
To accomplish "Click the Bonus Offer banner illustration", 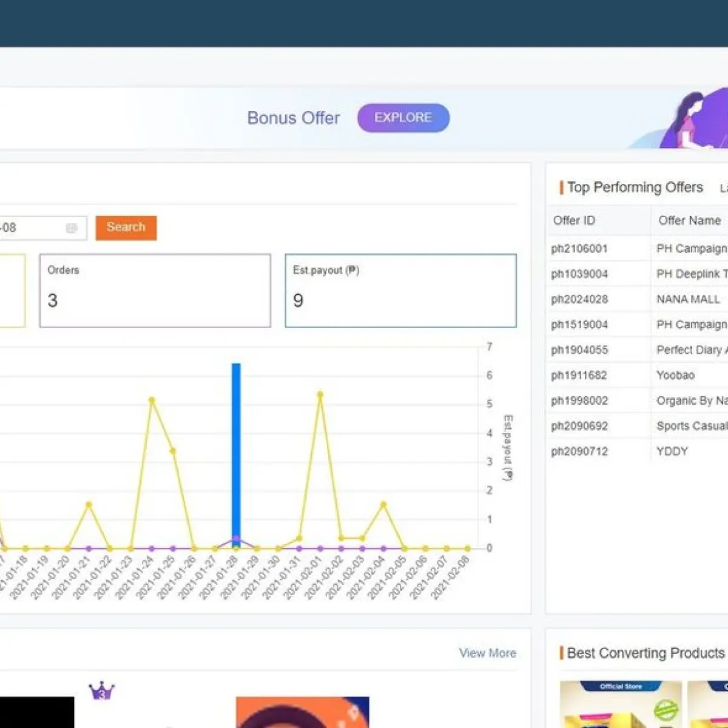I will (693, 120).
